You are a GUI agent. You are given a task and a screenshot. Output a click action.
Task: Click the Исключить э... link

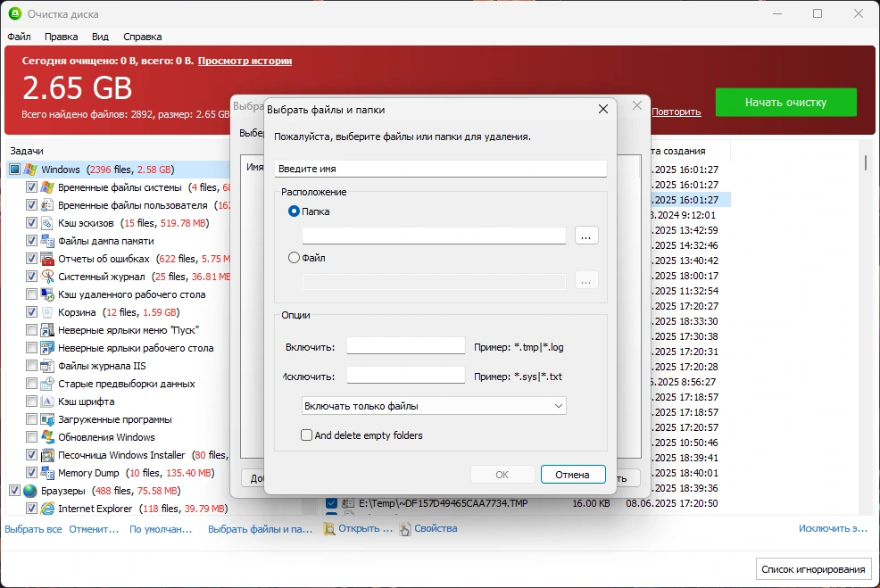pyautogui.click(x=833, y=528)
